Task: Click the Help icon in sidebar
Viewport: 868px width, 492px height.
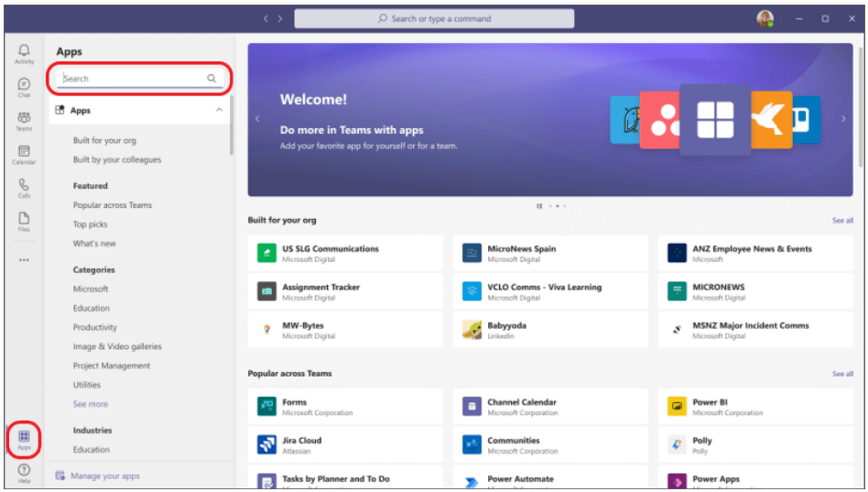Action: tap(24, 473)
